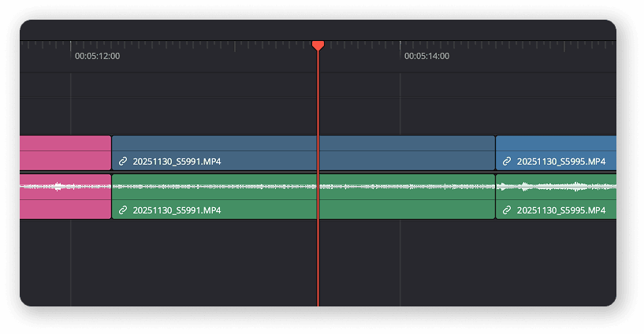Click the 00:05:14:00 timecode on ruler

tap(426, 56)
